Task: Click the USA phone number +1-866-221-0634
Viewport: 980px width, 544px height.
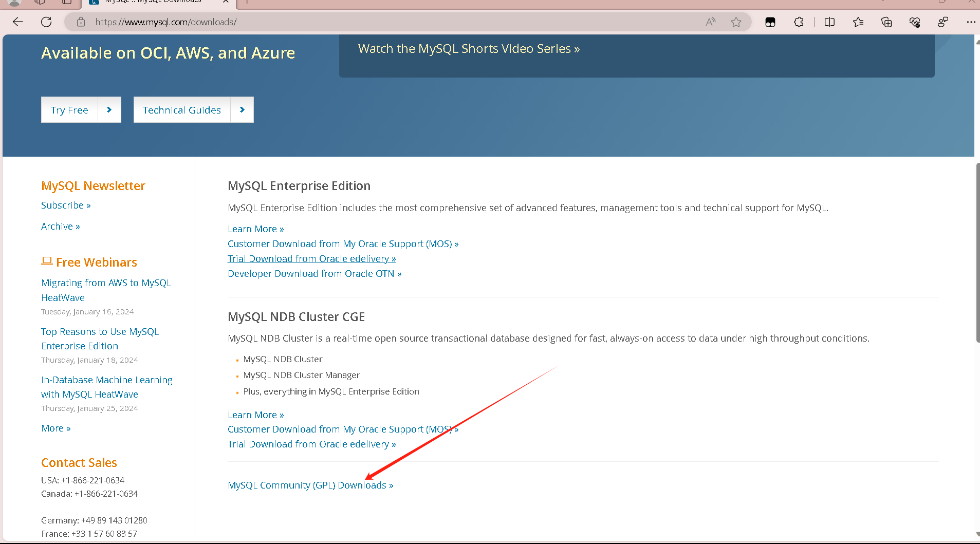Action: click(93, 480)
